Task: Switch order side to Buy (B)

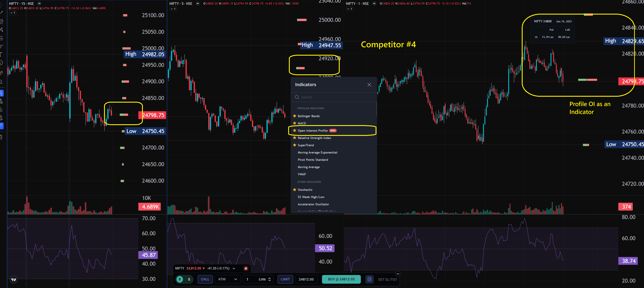Action: click(180, 279)
